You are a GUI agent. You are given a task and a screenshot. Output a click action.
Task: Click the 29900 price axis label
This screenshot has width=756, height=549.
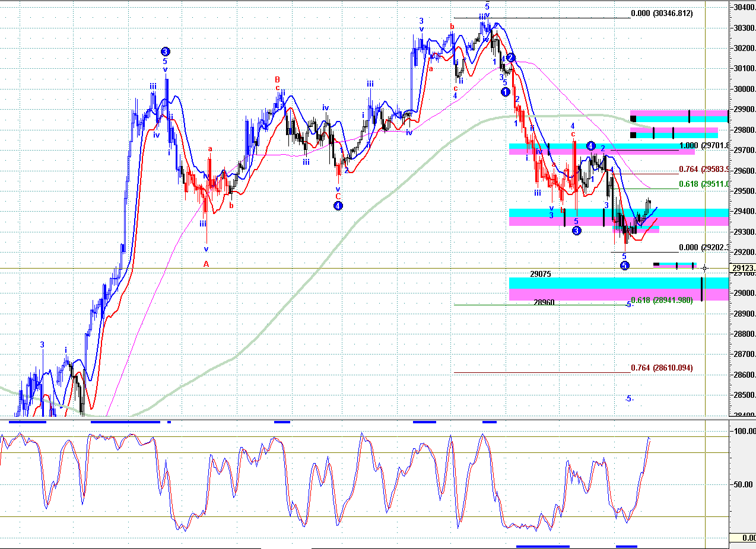click(745, 110)
